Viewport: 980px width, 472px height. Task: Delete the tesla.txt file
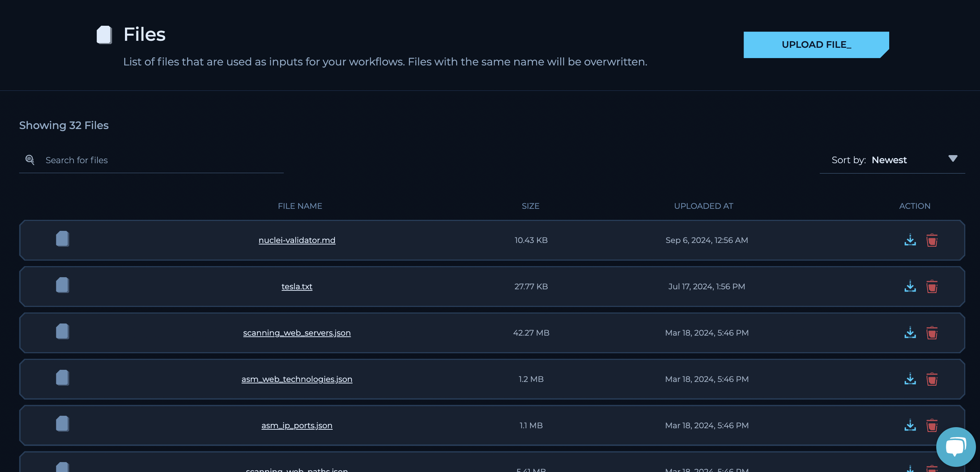[x=932, y=286]
